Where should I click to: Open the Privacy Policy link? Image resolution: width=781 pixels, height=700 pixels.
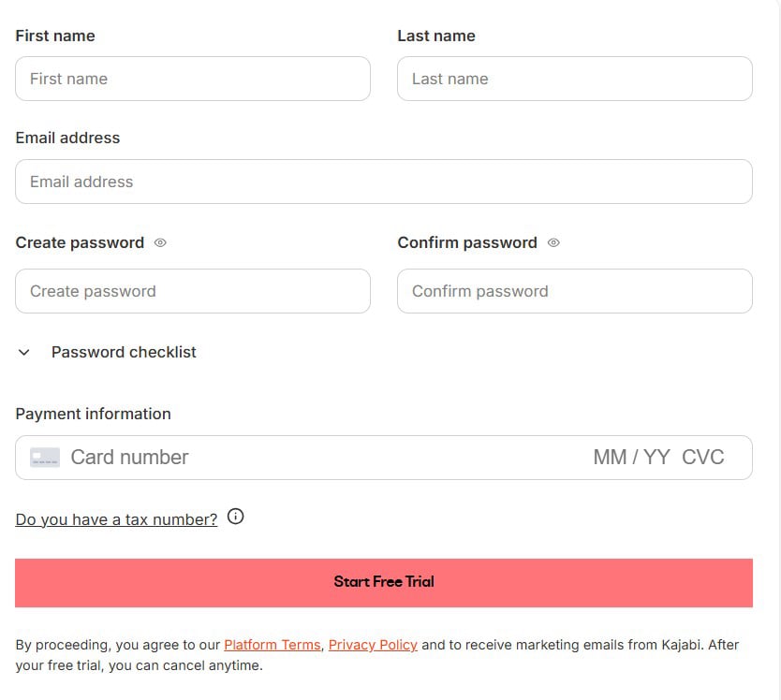click(x=373, y=645)
